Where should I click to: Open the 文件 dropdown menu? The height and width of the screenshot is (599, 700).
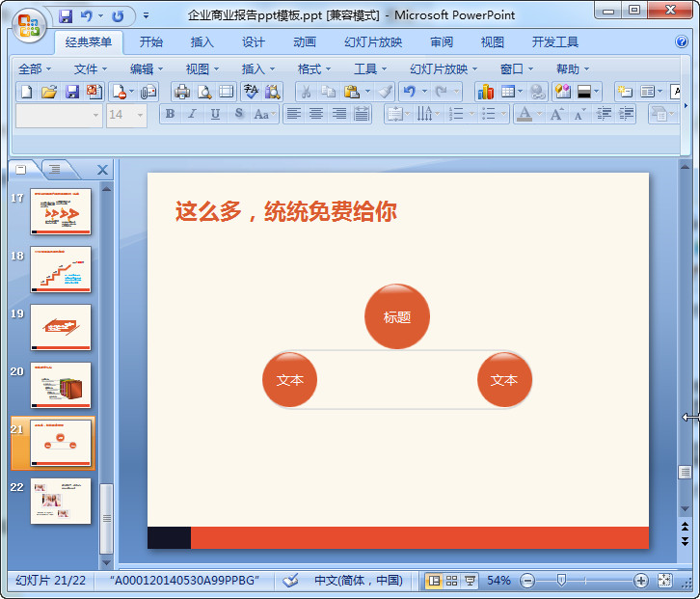[x=91, y=69]
